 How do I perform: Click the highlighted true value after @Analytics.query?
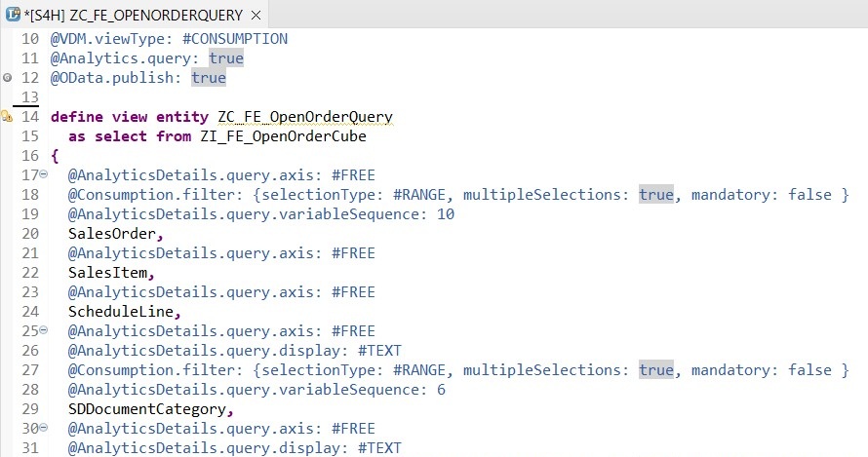point(226,58)
